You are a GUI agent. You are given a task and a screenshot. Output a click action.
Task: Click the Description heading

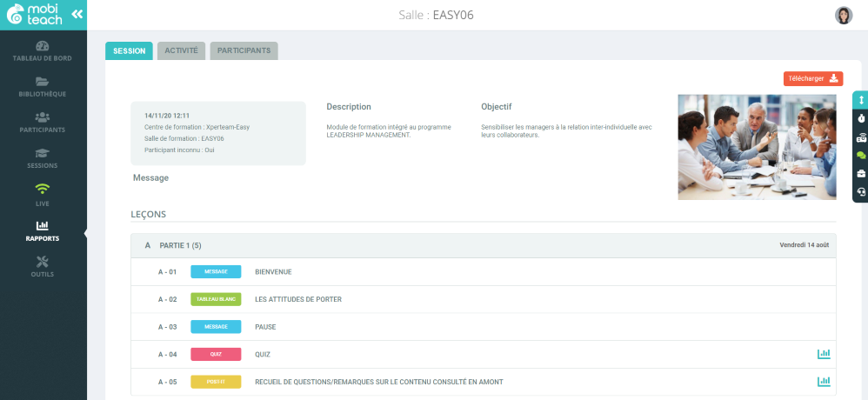pyautogui.click(x=349, y=107)
